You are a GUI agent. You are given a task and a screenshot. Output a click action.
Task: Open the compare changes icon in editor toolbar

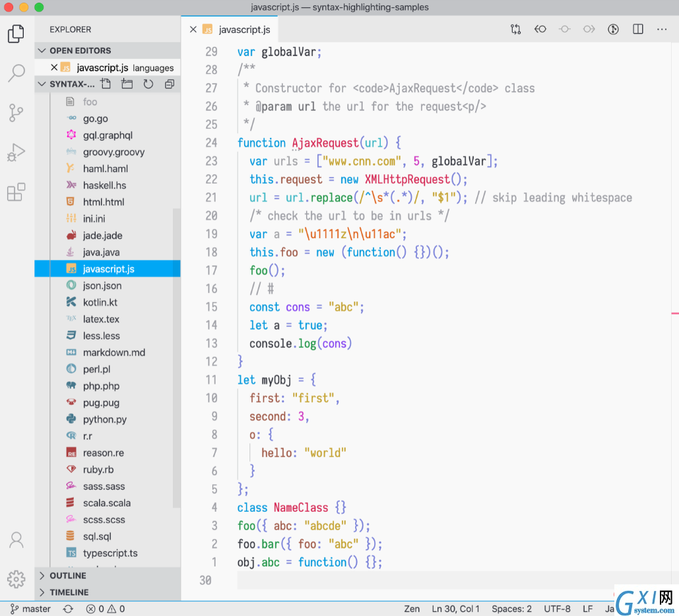point(515,29)
